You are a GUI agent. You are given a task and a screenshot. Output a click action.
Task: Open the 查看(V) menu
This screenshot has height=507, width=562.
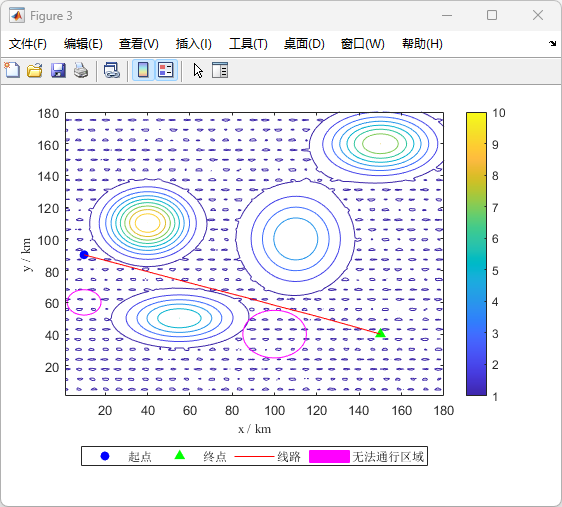tap(139, 44)
